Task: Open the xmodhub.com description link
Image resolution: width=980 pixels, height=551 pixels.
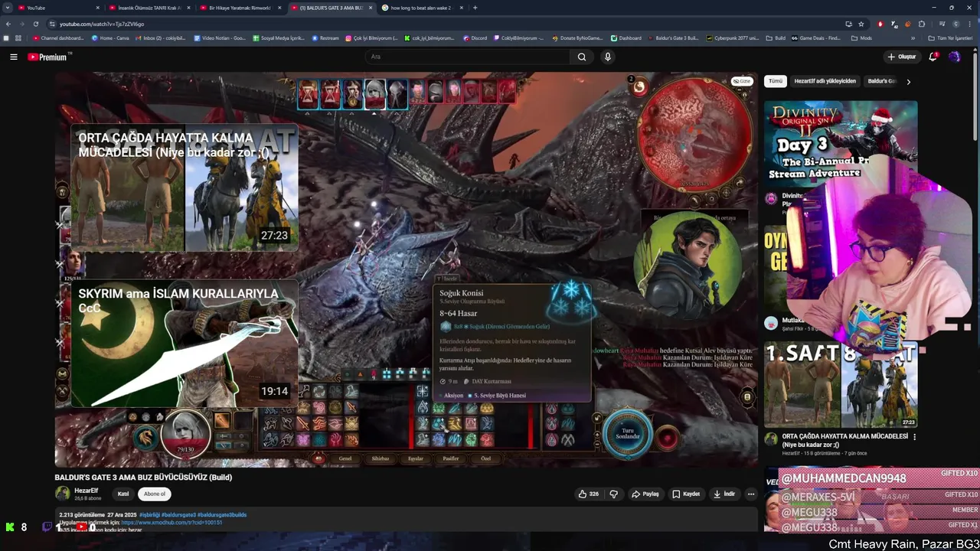Action: [x=171, y=522]
